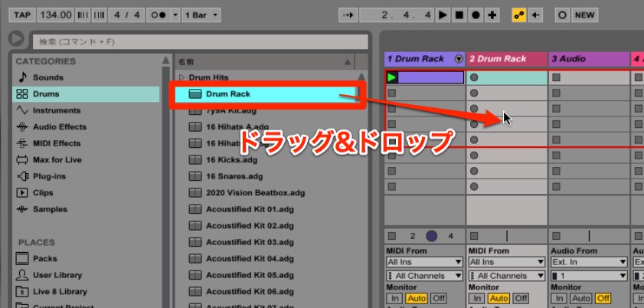Viewport: 644px width, 308px height.
Task: Click the purple clip progress indicator on track 1
Action: [432, 236]
